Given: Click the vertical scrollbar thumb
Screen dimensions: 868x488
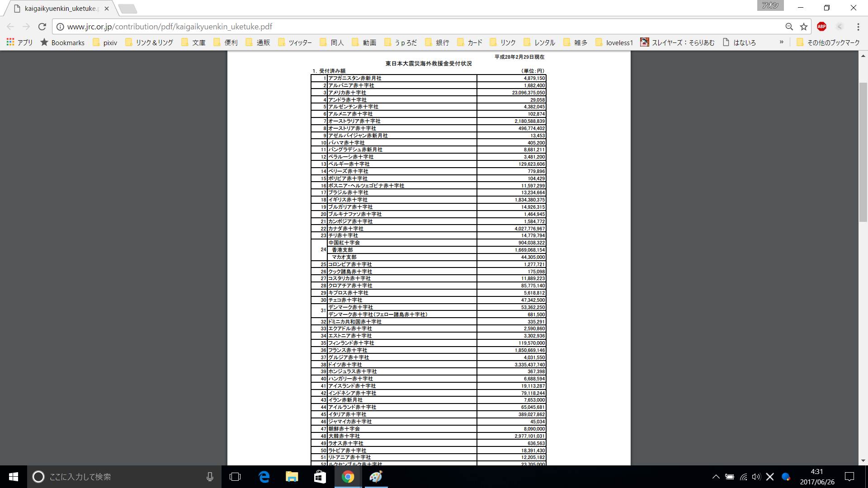Looking at the screenshot, I should [x=863, y=151].
